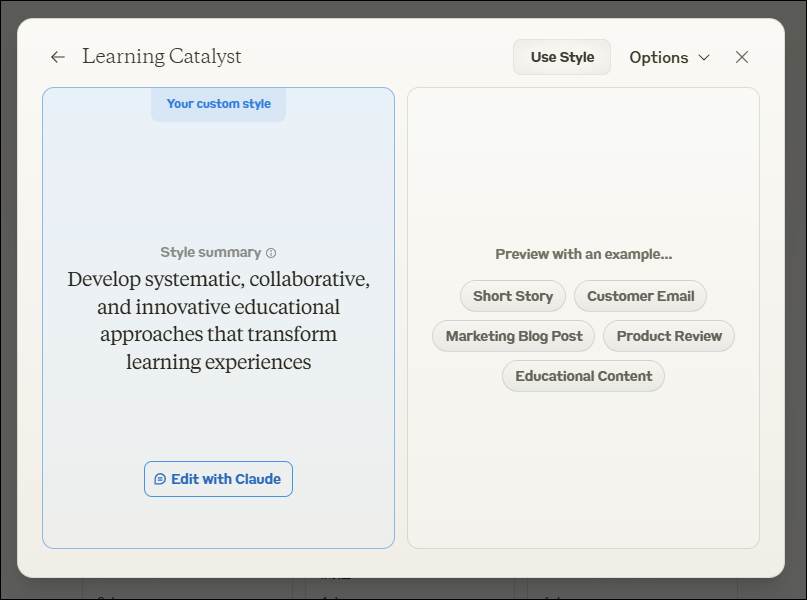Click the Your custom style badge
Screen dimensions: 807x600
[x=218, y=104]
